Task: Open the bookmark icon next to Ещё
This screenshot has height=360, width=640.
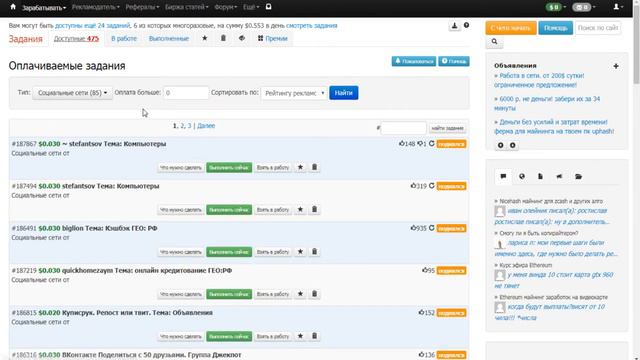Action: (269, 7)
